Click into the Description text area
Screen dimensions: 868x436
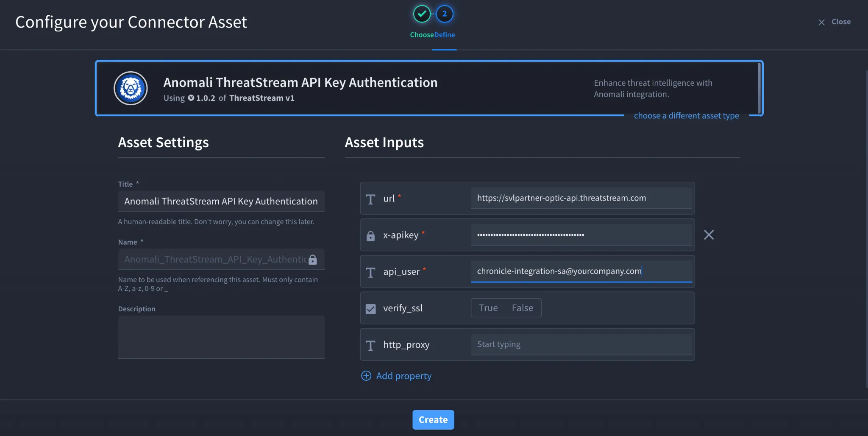pyautogui.click(x=221, y=337)
